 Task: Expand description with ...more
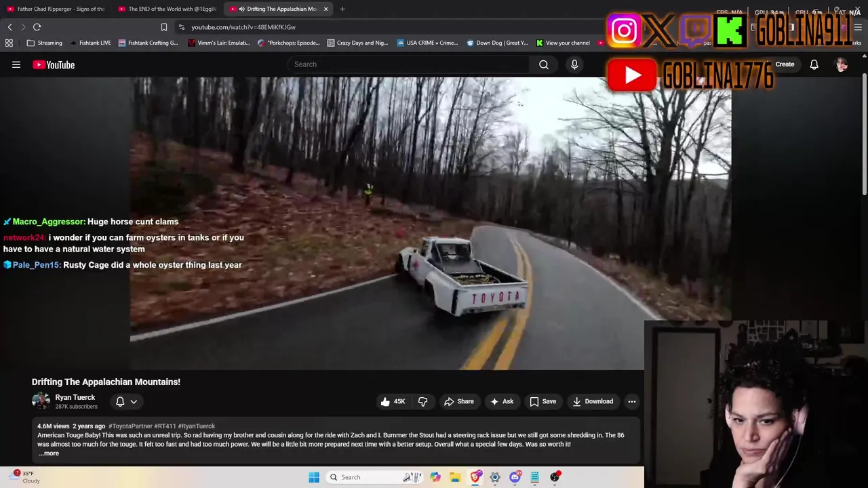click(49, 453)
